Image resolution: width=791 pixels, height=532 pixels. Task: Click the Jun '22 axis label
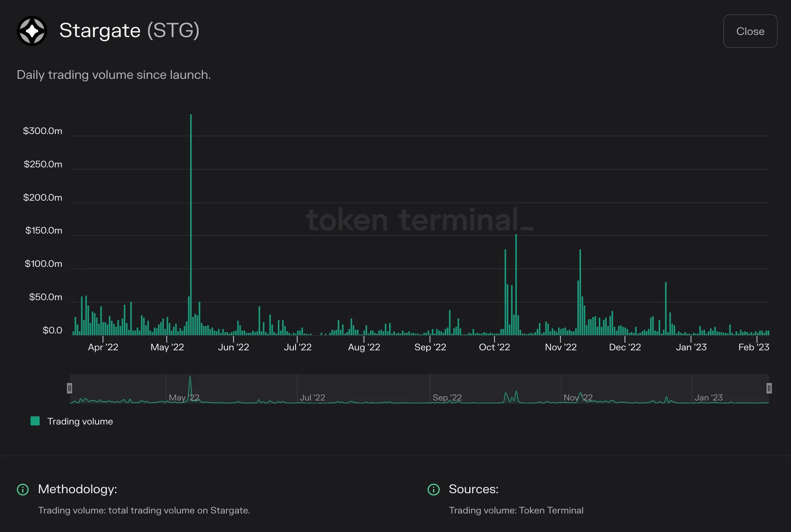click(234, 347)
